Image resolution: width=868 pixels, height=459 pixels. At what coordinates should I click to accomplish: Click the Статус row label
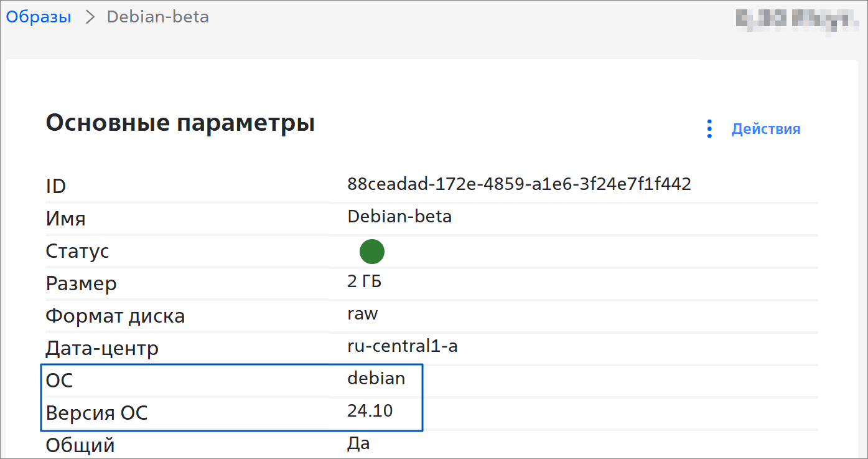[78, 252]
